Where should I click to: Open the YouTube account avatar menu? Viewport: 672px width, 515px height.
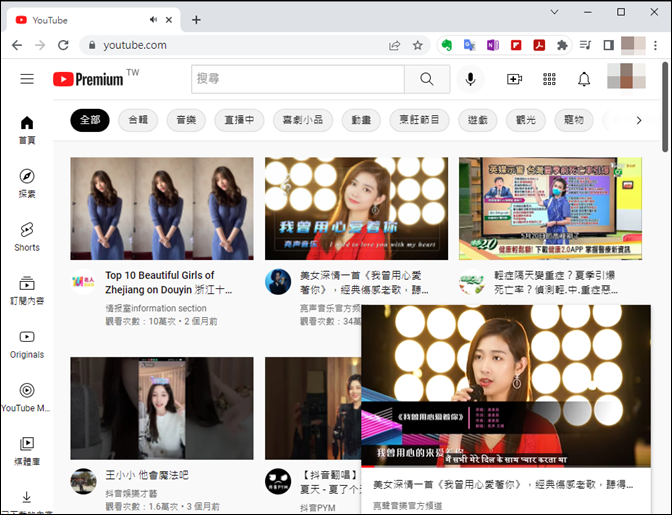pyautogui.click(x=626, y=76)
